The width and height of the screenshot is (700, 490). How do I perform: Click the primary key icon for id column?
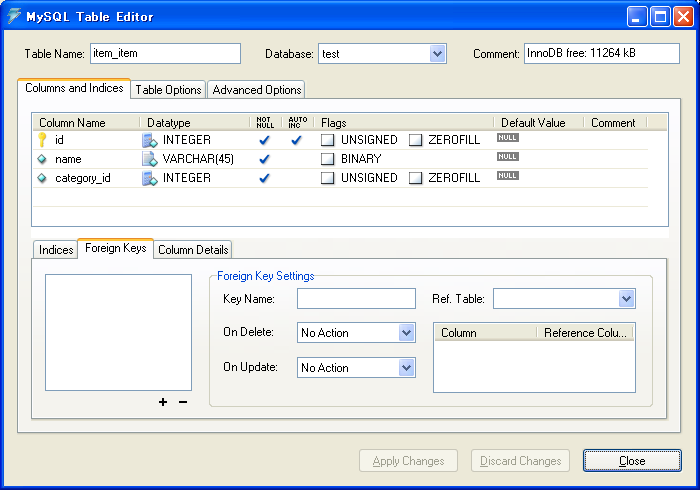tap(42, 140)
